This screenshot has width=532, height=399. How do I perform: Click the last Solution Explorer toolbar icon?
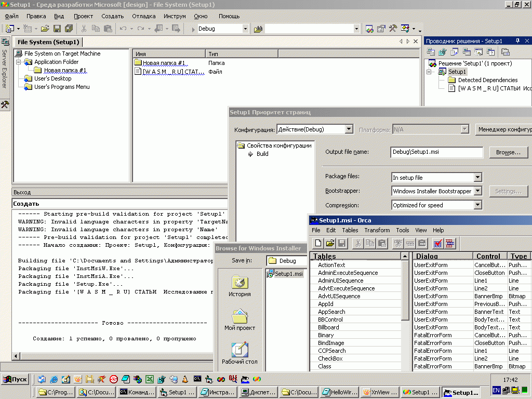point(506,52)
